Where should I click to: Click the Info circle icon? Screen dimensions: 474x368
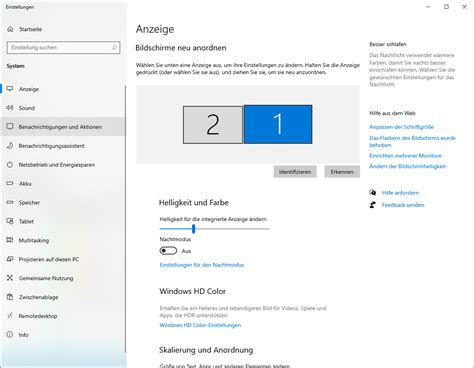(10, 335)
